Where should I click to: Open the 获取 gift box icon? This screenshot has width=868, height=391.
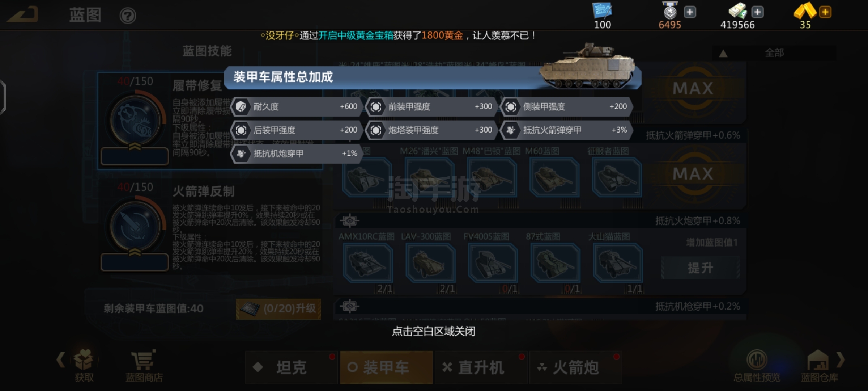(x=84, y=366)
